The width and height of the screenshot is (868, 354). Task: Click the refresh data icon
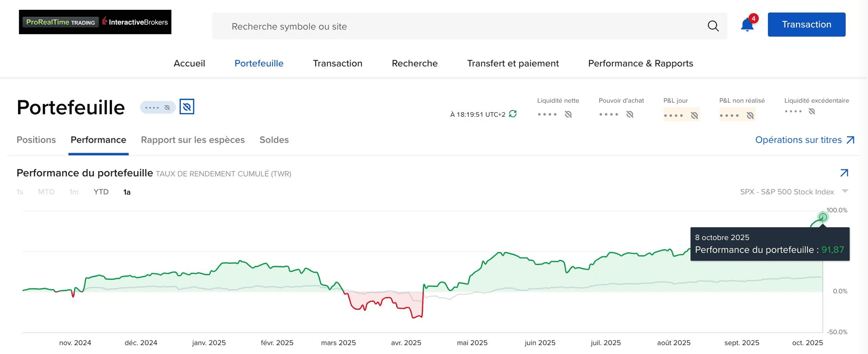[513, 114]
